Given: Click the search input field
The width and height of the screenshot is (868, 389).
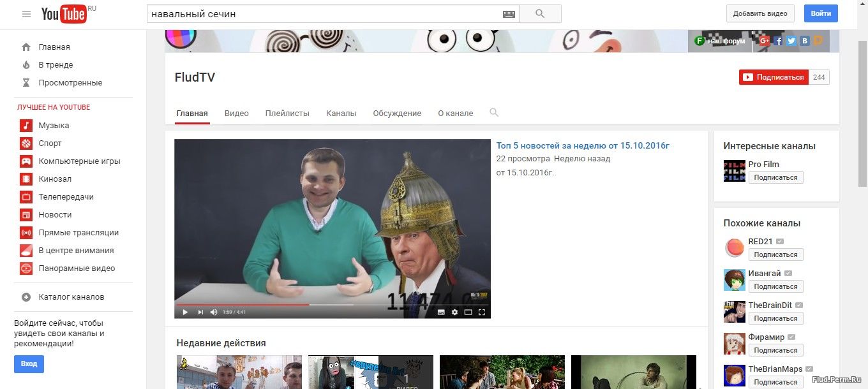Looking at the screenshot, I should [x=322, y=14].
